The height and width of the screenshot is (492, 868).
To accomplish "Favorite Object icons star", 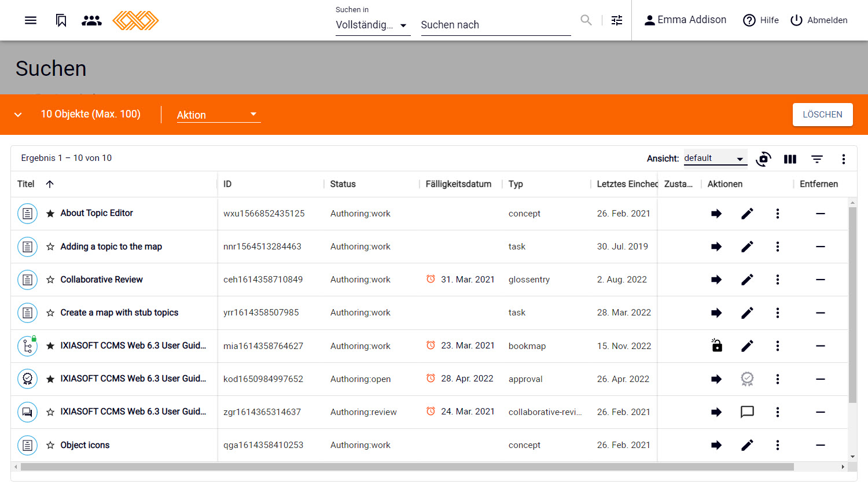I will coord(50,445).
